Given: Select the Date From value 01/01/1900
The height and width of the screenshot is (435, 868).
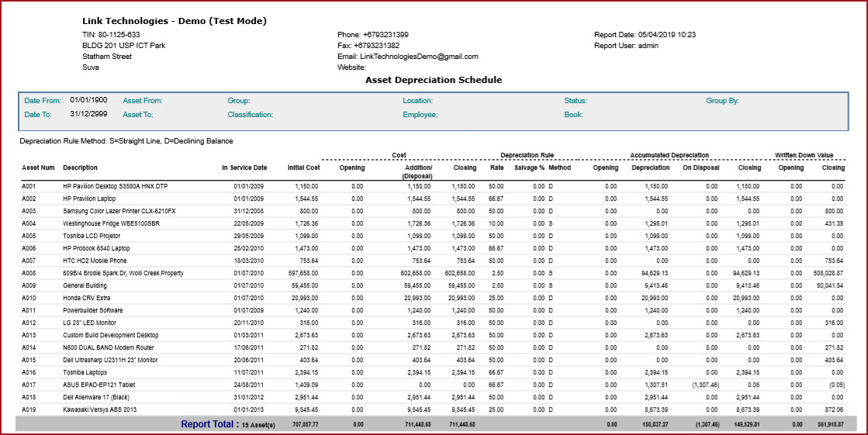Looking at the screenshot, I should [88, 100].
